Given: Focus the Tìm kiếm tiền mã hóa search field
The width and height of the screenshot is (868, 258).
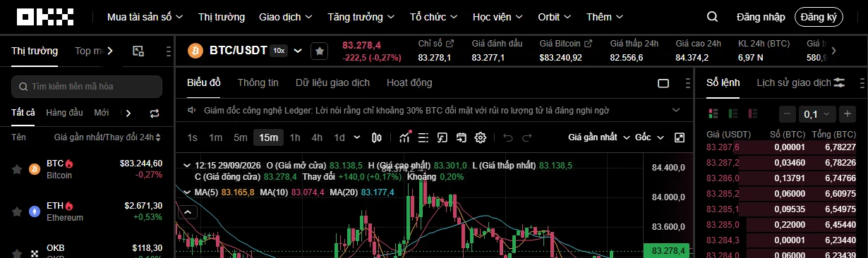Looking at the screenshot, I should (87, 87).
